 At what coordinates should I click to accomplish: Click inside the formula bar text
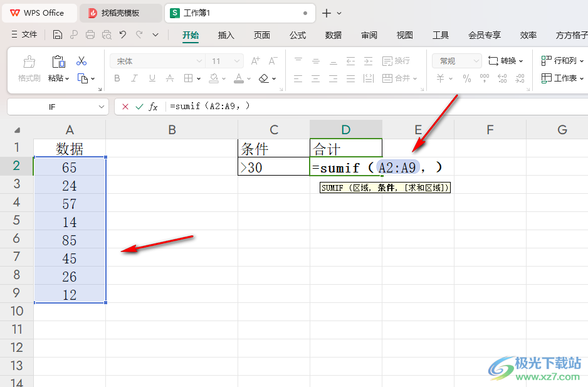(x=209, y=107)
